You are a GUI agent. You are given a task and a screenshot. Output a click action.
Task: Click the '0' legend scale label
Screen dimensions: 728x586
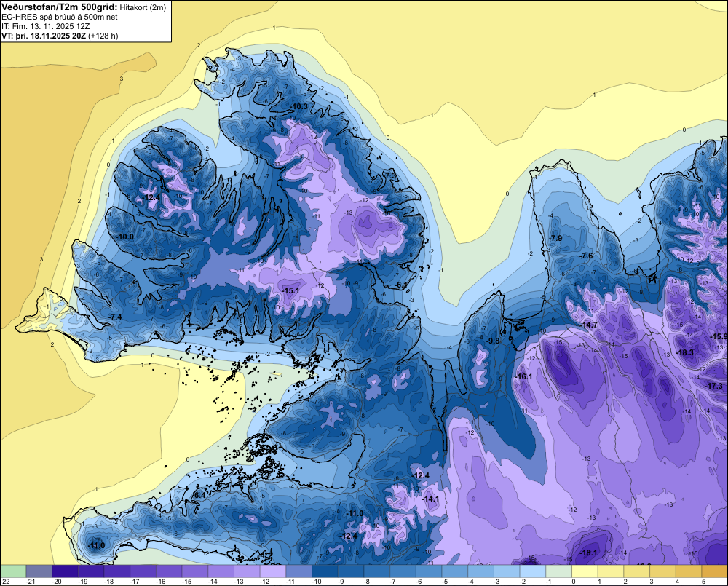[574, 582]
